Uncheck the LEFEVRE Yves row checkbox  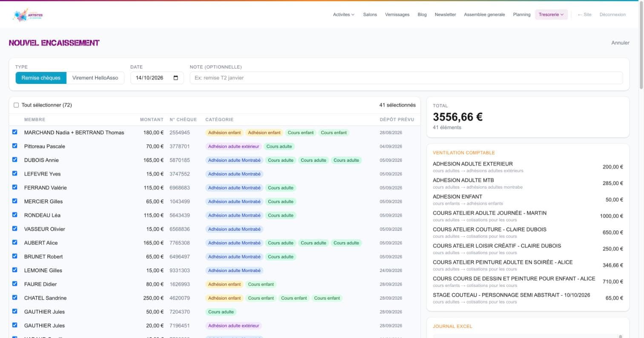15,173
